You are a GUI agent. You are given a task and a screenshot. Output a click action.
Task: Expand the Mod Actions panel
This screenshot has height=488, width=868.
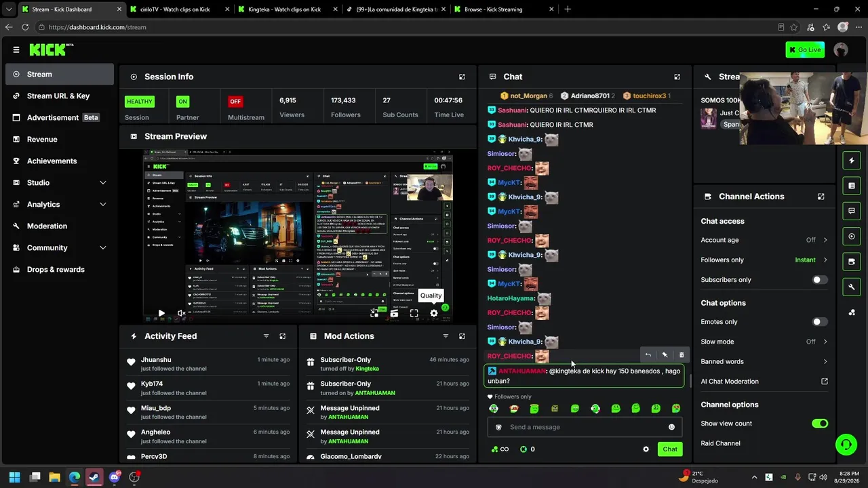462,336
